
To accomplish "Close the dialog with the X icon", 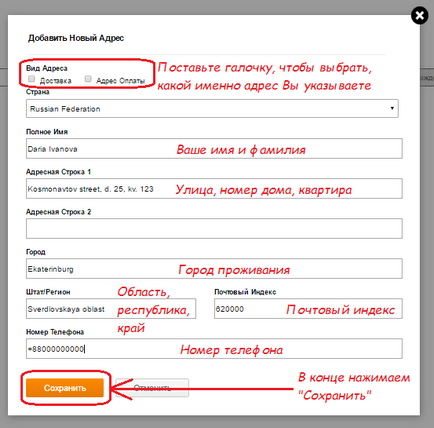I will click(x=420, y=16).
